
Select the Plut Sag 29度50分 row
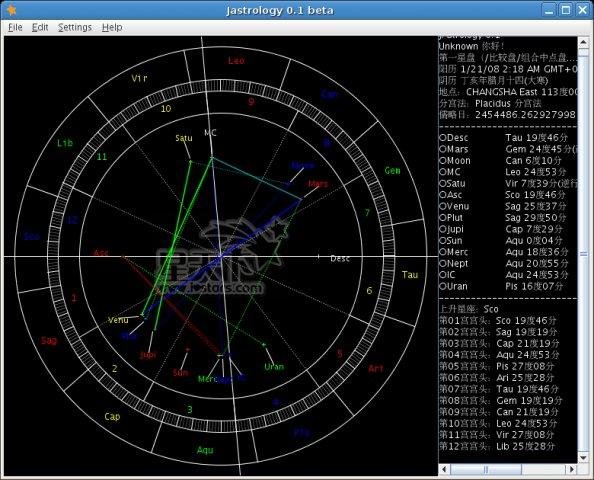(x=502, y=218)
